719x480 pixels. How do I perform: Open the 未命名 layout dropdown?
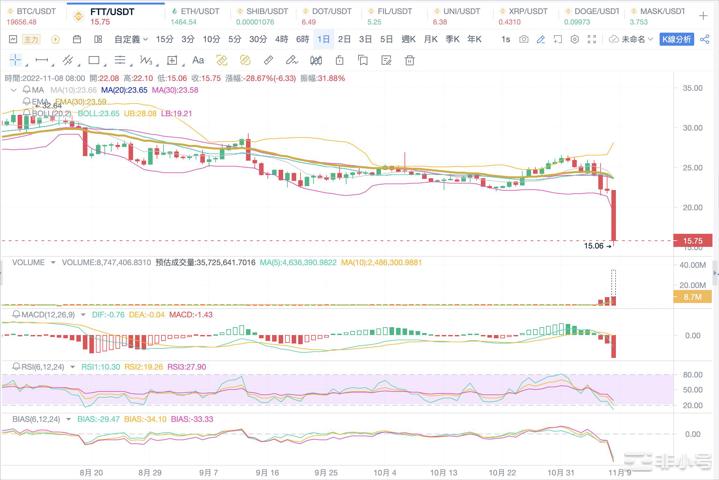(637, 39)
